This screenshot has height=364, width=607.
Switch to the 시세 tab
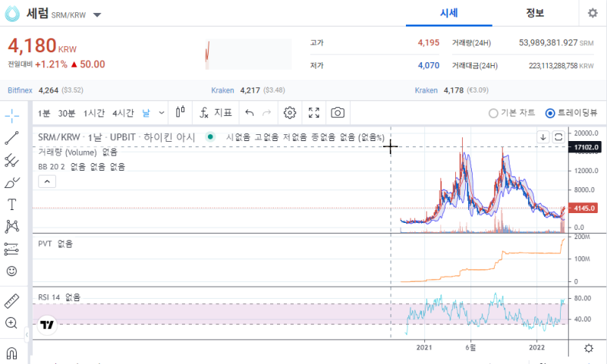tap(449, 13)
